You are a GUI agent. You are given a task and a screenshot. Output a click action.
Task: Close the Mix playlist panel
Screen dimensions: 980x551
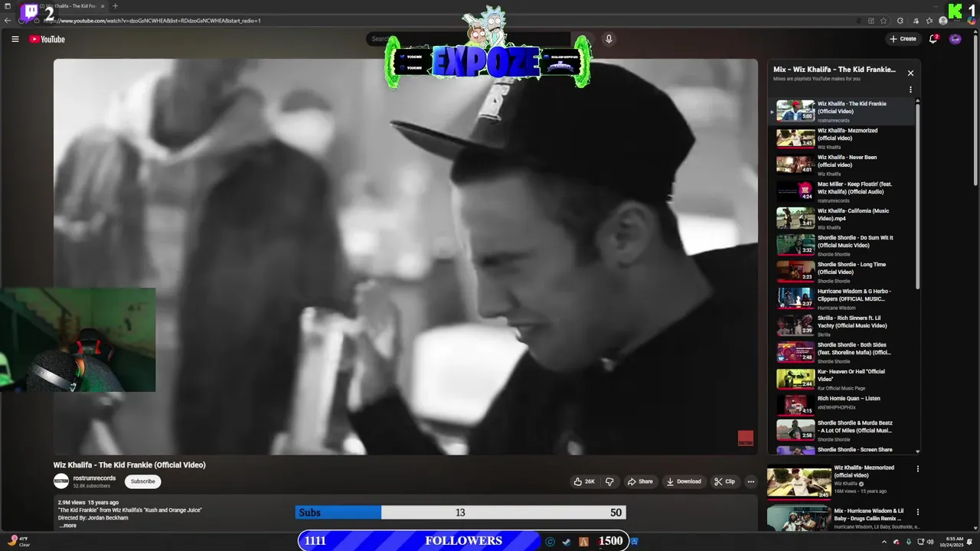[x=910, y=73]
